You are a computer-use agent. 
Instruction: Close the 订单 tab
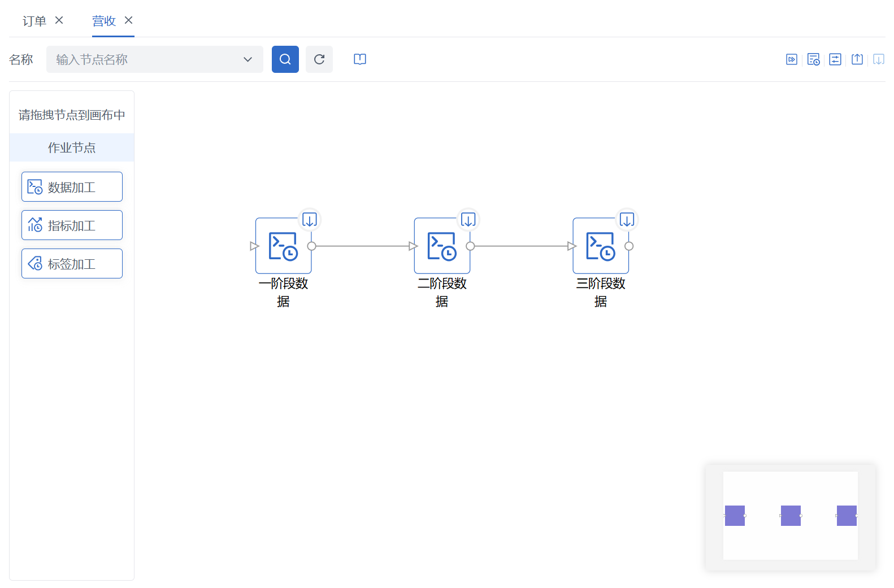pyautogui.click(x=59, y=20)
